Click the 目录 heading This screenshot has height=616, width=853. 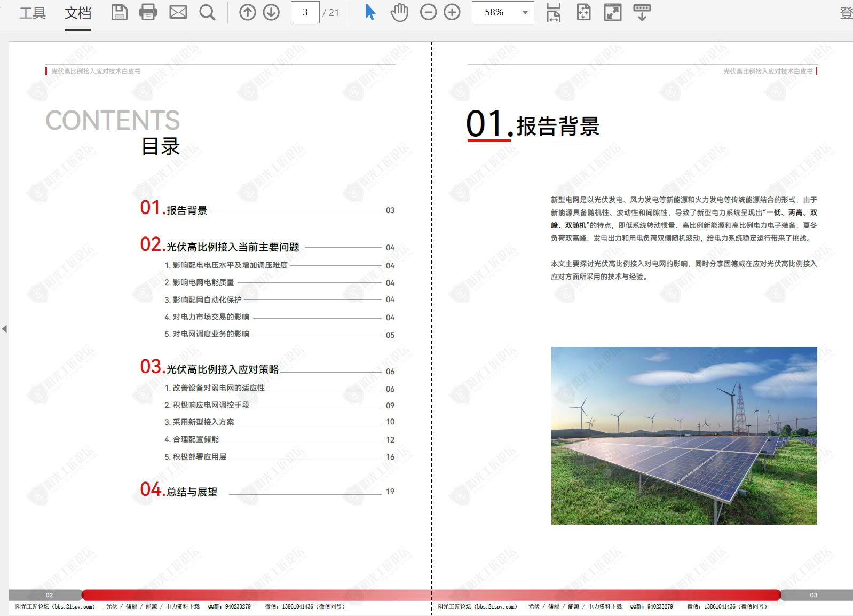pyautogui.click(x=161, y=147)
